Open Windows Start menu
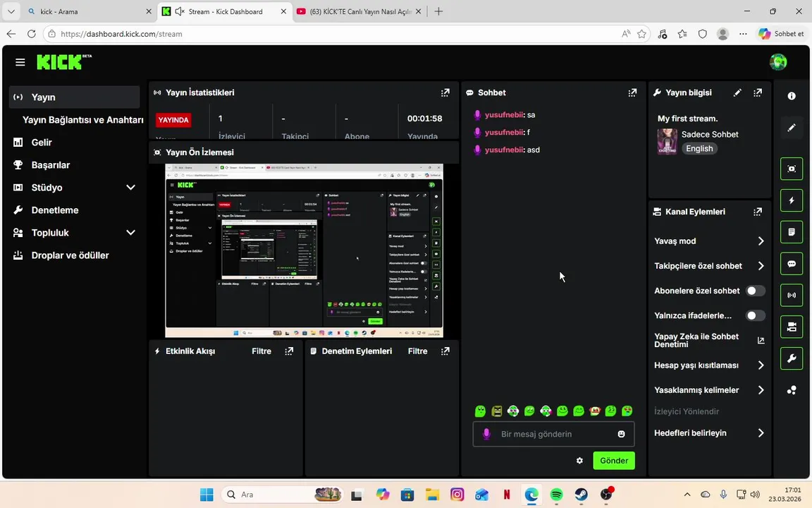This screenshot has width=812, height=508. pos(207,495)
